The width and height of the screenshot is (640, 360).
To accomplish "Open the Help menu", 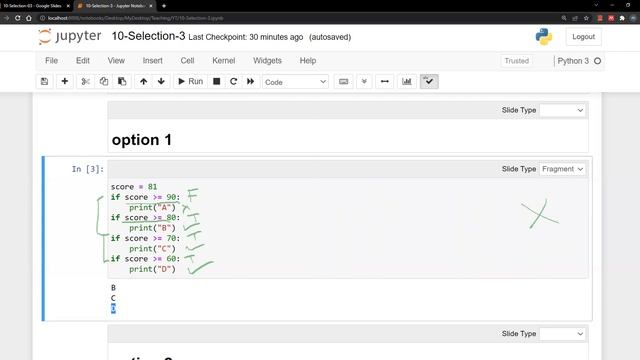I will (x=308, y=60).
